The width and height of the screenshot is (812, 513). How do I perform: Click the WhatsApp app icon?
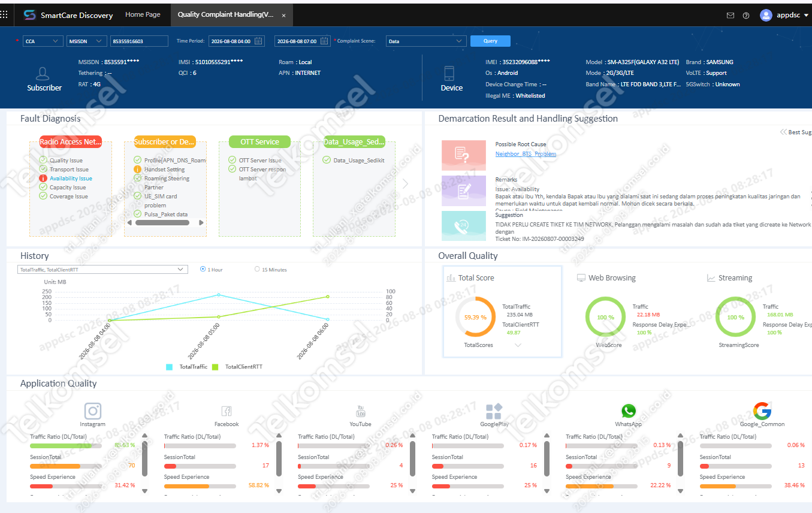tap(628, 411)
